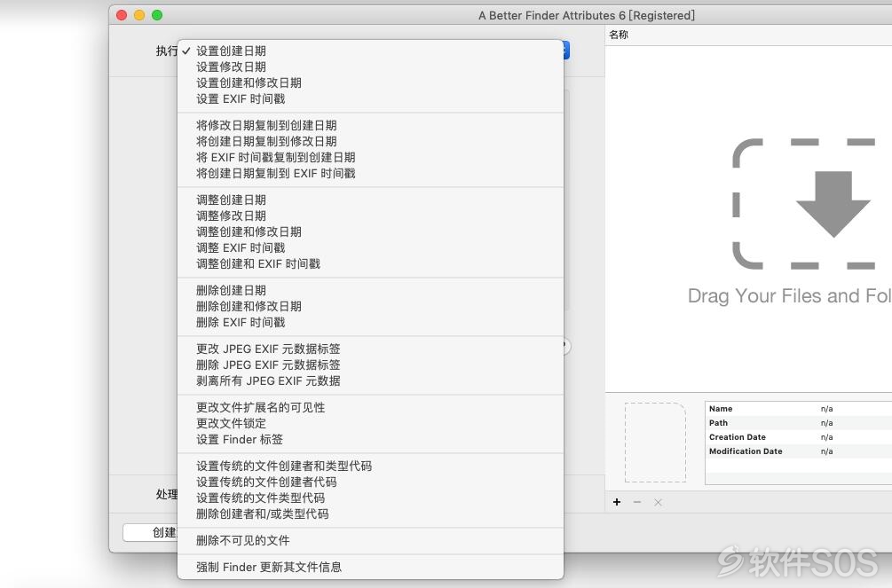Click the yellow minimize window button
The width and height of the screenshot is (892, 588).
coord(139,15)
